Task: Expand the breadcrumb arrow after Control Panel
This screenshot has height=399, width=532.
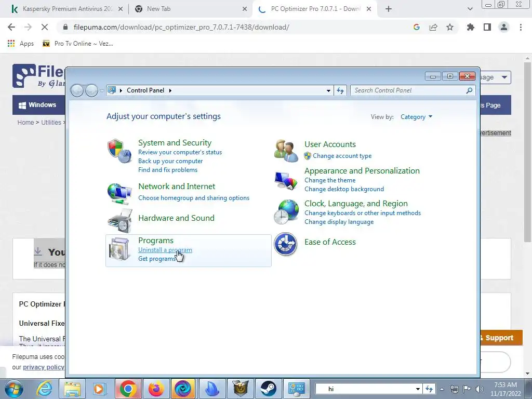Action: point(170,90)
